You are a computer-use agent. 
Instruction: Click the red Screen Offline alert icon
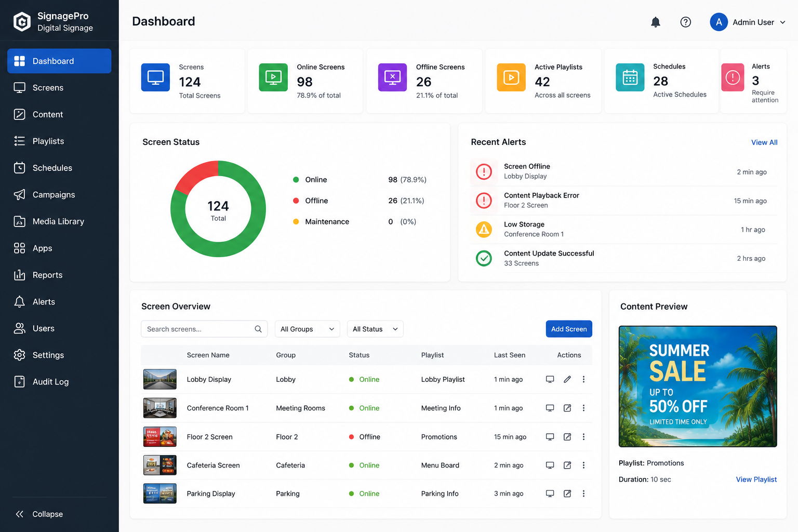(x=484, y=171)
